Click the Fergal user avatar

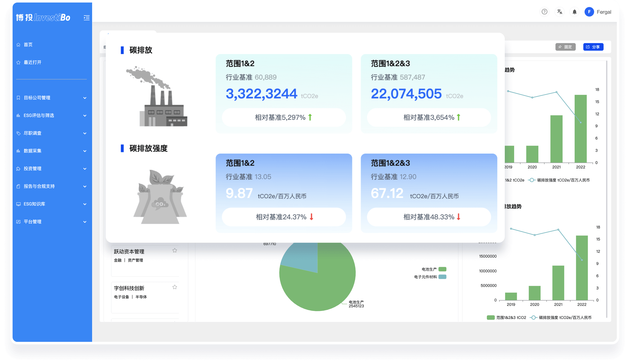click(x=589, y=12)
